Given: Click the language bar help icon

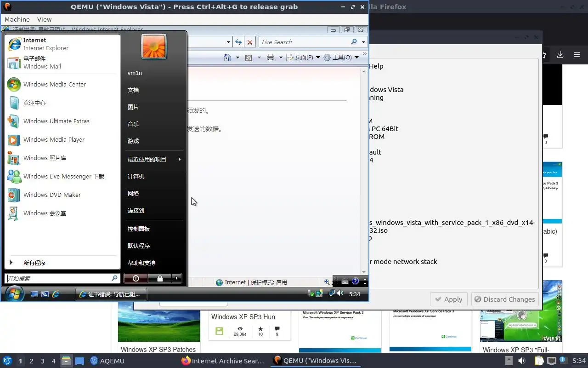Looking at the screenshot, I should (355, 282).
